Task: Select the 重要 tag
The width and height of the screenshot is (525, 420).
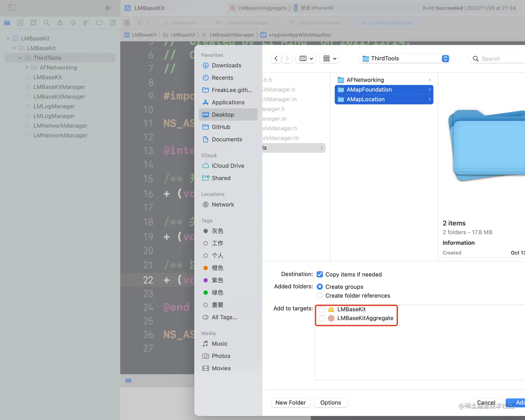Action: pyautogui.click(x=227, y=305)
